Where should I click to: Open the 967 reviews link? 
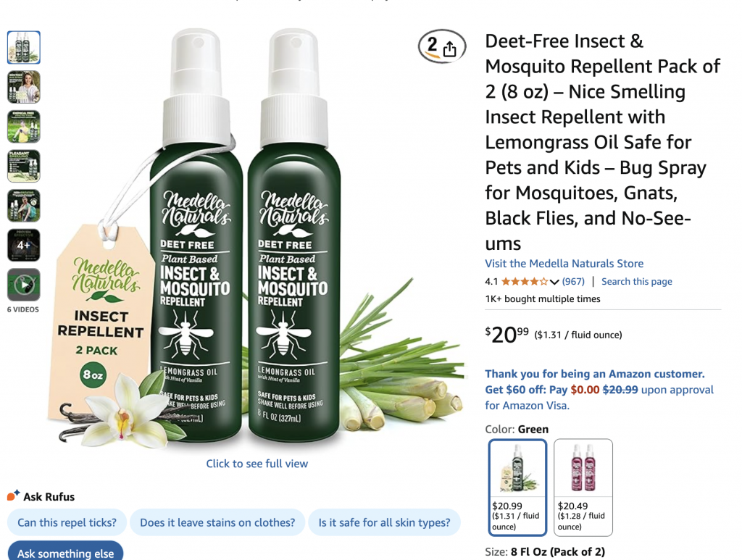pyautogui.click(x=573, y=281)
